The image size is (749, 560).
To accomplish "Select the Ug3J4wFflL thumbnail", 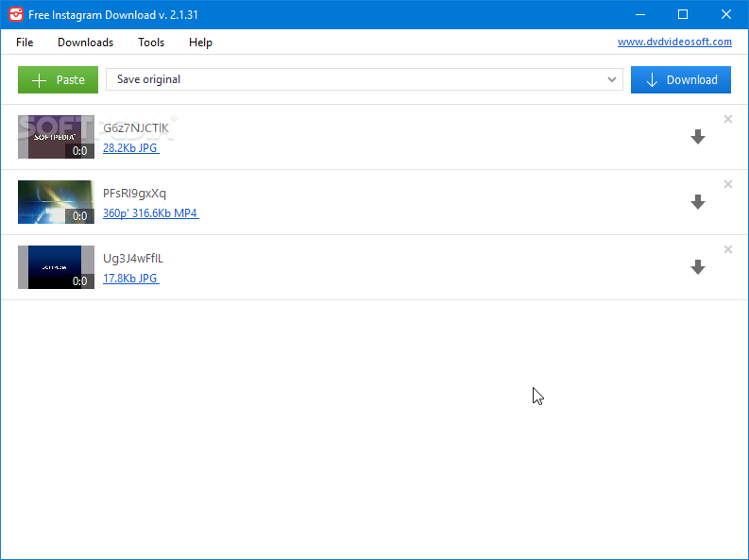I will (56, 267).
